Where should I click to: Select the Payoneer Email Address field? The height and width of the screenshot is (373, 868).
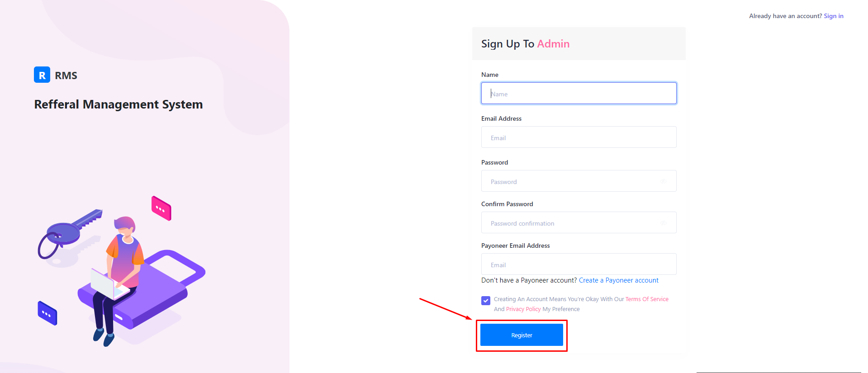[579, 264]
